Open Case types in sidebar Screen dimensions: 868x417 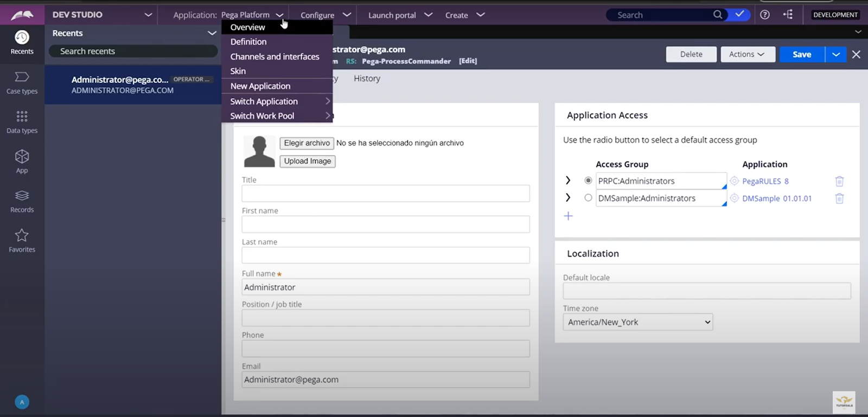22,82
